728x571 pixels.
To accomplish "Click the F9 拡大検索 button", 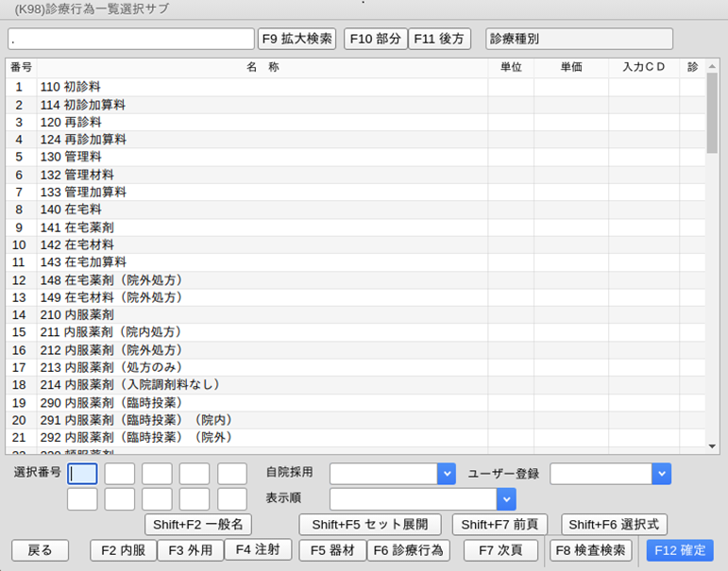I will coord(296,39).
